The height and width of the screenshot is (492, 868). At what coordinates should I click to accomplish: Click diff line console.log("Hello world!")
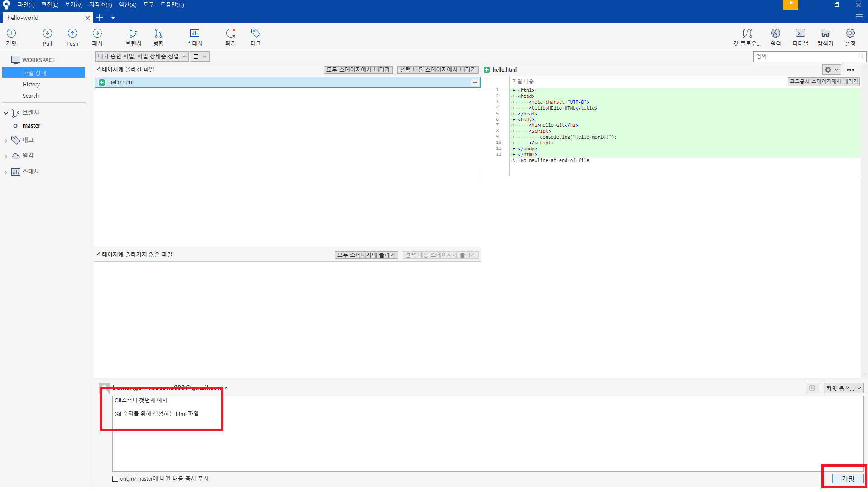tap(578, 137)
